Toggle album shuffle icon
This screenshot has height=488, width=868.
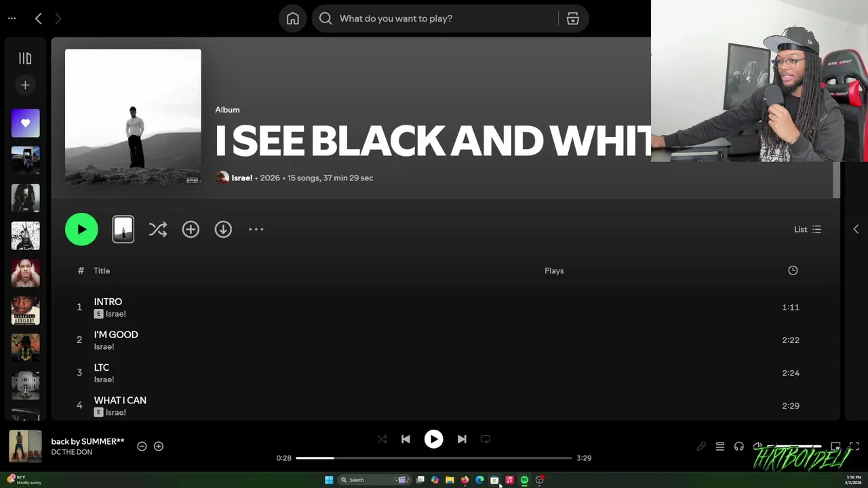point(158,229)
